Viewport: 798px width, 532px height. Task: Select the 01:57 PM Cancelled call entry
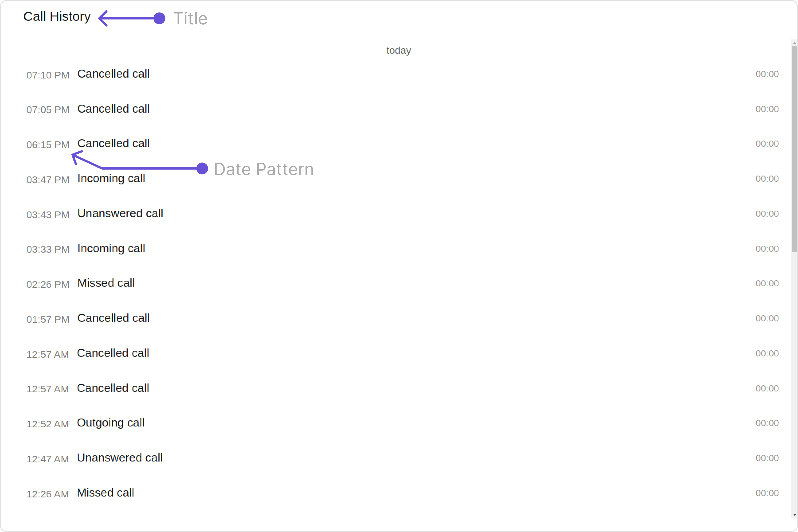click(x=402, y=318)
